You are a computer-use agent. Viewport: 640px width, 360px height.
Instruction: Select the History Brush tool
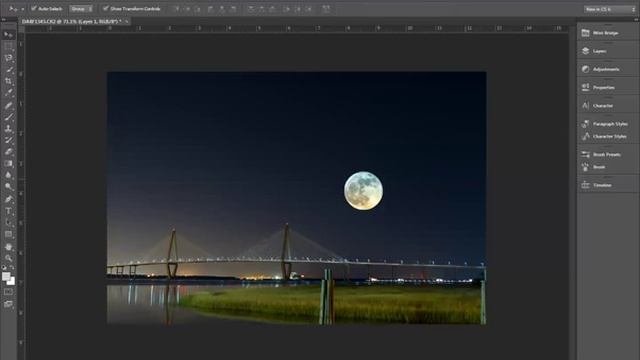pyautogui.click(x=8, y=140)
